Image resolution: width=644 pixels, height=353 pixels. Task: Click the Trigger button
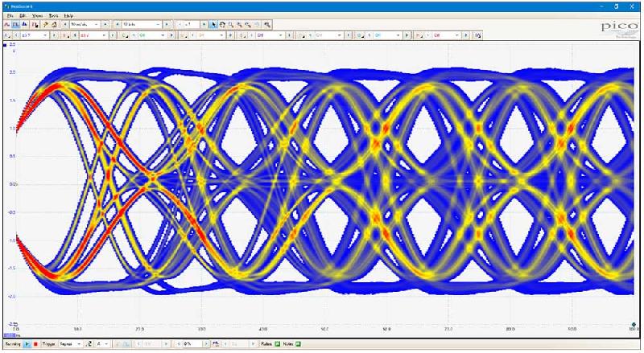48,343
